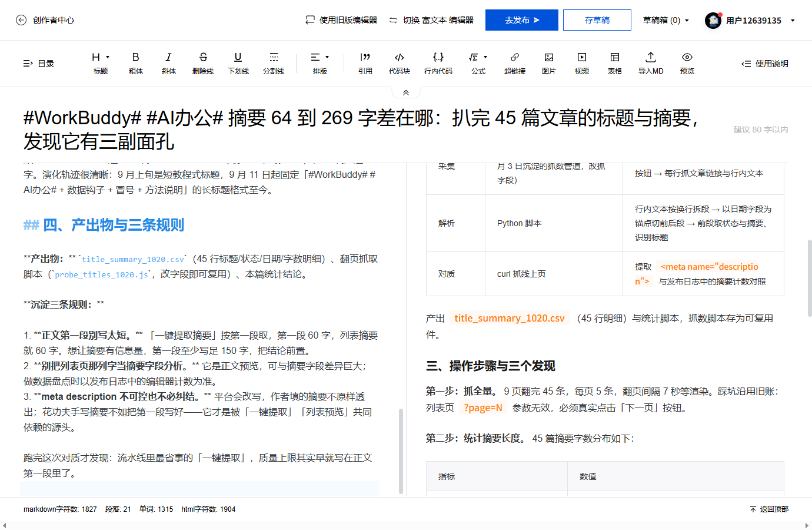This screenshot has width=812, height=530.
Task: Save the draft with 存草稿
Action: click(597, 20)
